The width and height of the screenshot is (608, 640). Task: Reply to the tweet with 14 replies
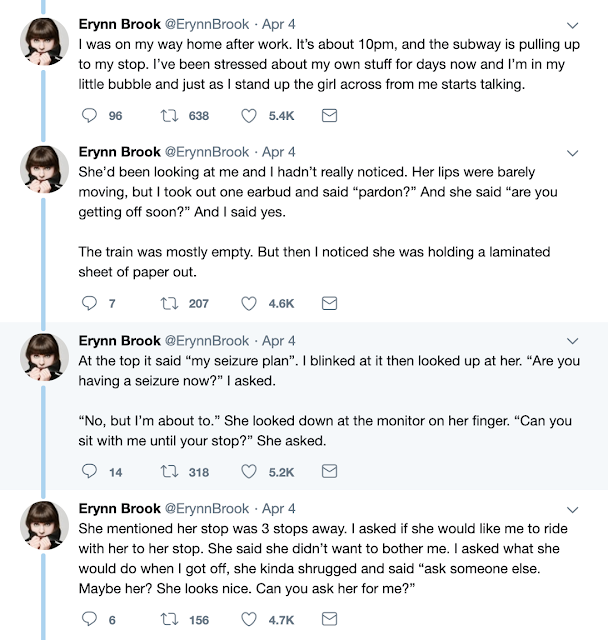(88, 471)
